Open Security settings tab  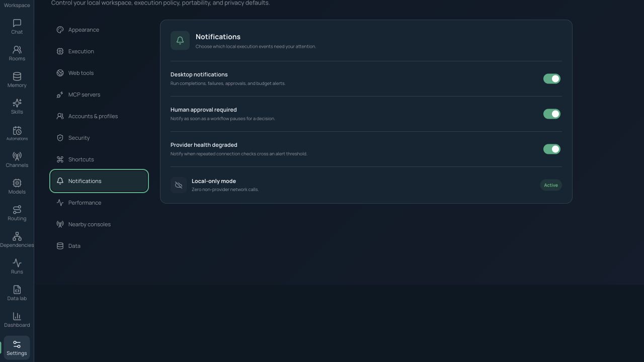point(99,138)
